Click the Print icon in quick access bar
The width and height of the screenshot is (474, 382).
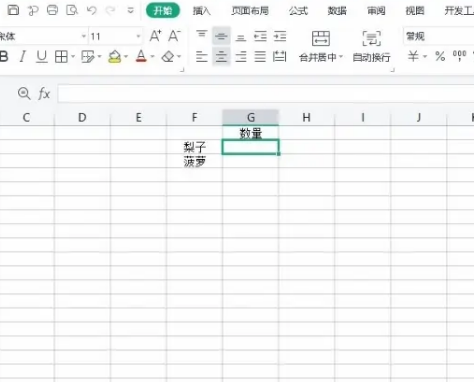point(52,10)
